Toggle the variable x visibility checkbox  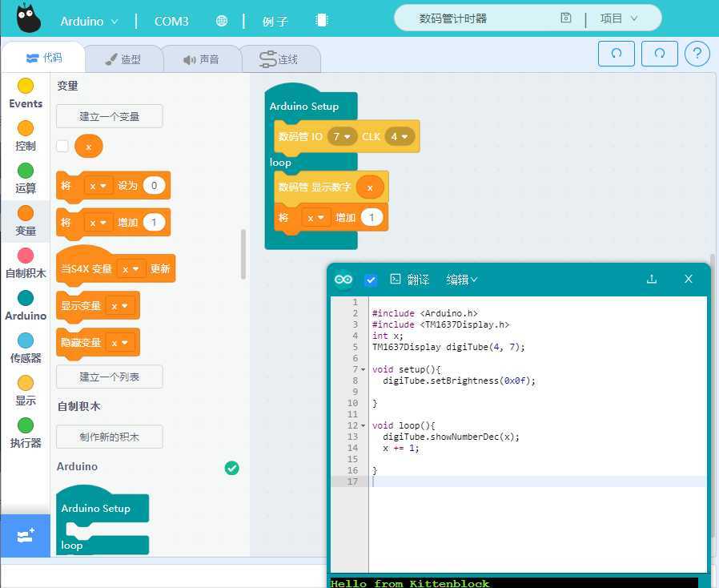pos(62,147)
